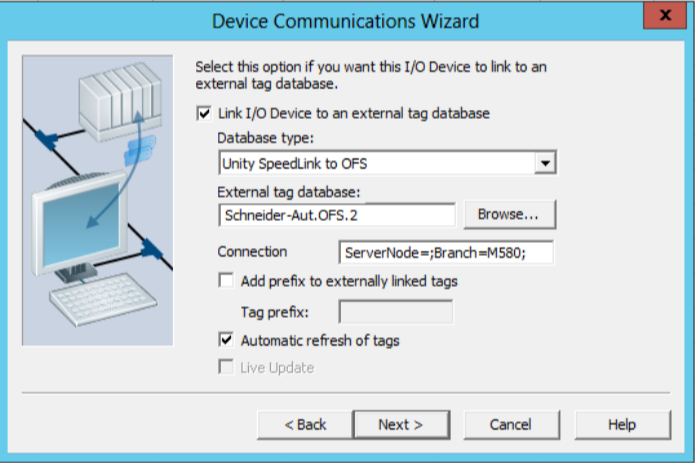Click the keyboard graphic in the illustration
This screenshot has height=463, width=695.
pos(103,299)
